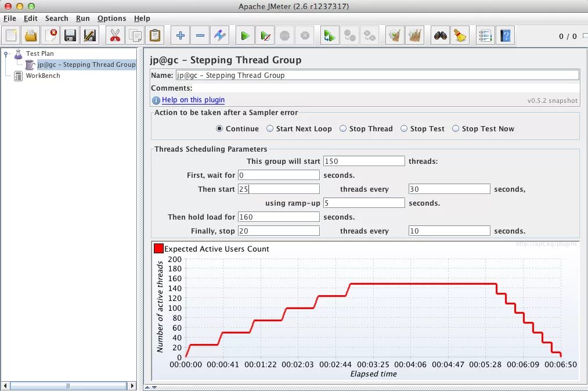Open the Edit menu
This screenshot has width=588, height=391.
[x=30, y=19]
